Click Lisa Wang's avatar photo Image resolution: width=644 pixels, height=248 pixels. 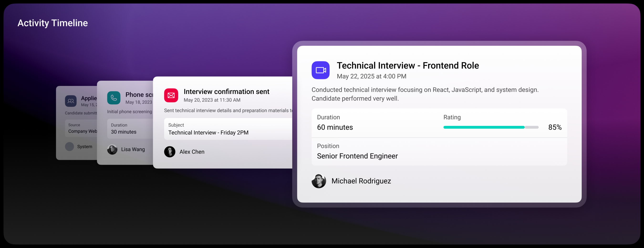112,149
